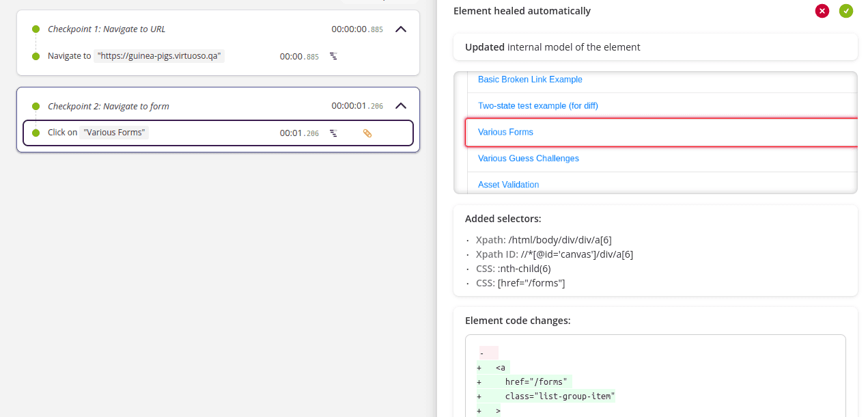Click the orange bandage self-heal icon

(x=367, y=133)
